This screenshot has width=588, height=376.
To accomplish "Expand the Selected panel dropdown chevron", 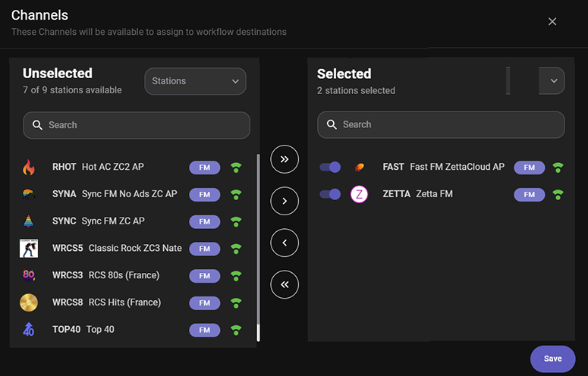I will coord(552,81).
